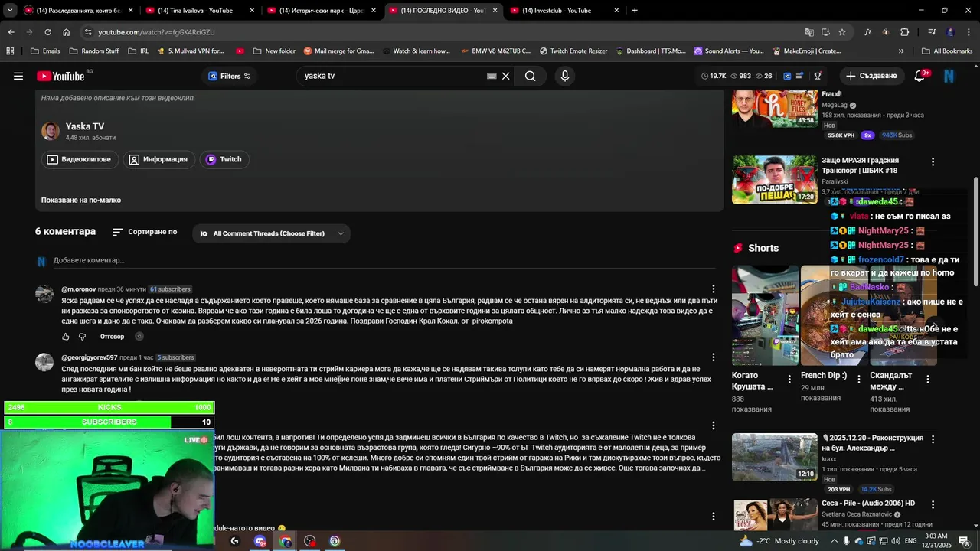The image size is (980, 551).
Task: Open the French Dip short
Action: 834,315
